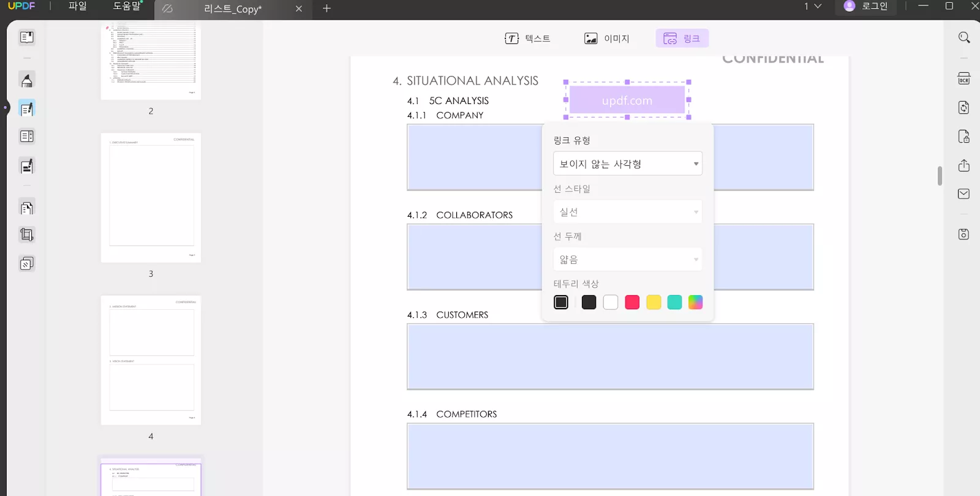Click the UPDF logo
The width and height of the screenshot is (980, 496).
pyautogui.click(x=21, y=6)
